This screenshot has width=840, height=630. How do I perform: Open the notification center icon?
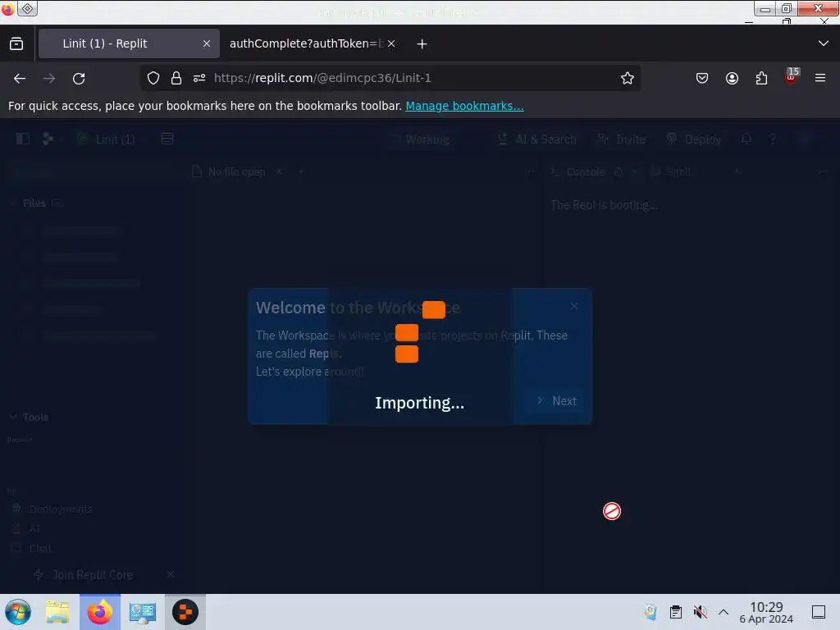click(819, 612)
